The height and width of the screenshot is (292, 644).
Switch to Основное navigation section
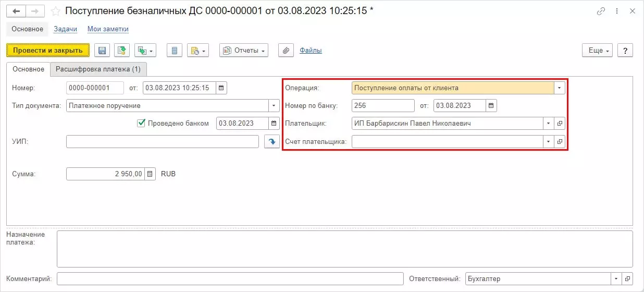(x=27, y=29)
